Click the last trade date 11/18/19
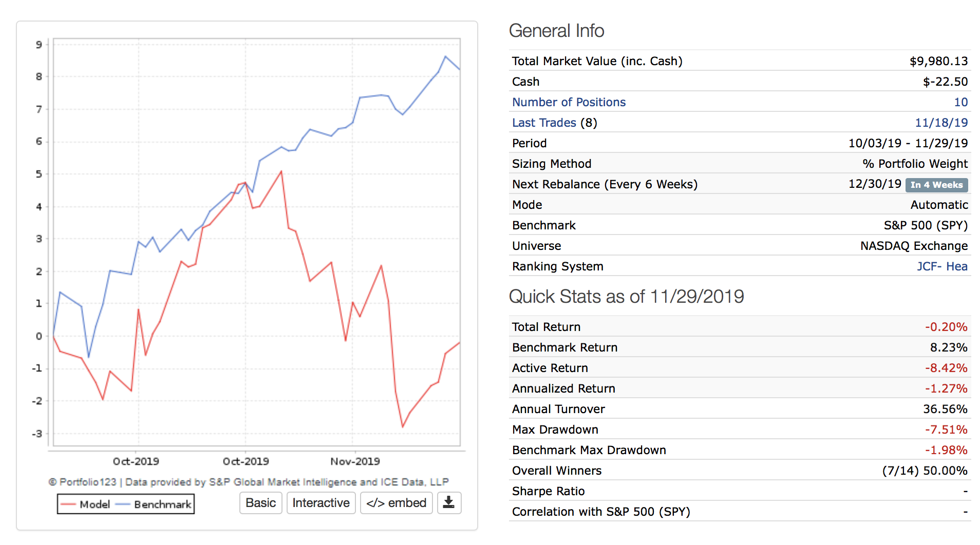980x545 pixels. 941,123
